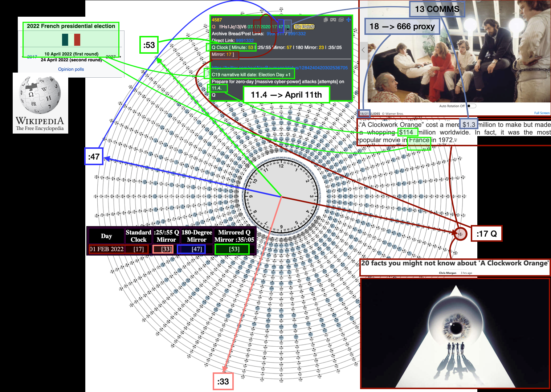The height and width of the screenshot is (392, 551).
Task: Open the Opinion polls link
Action: pos(71,69)
